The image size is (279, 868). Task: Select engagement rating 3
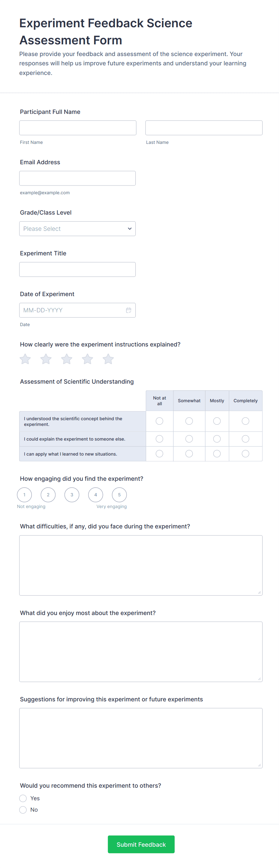(72, 495)
